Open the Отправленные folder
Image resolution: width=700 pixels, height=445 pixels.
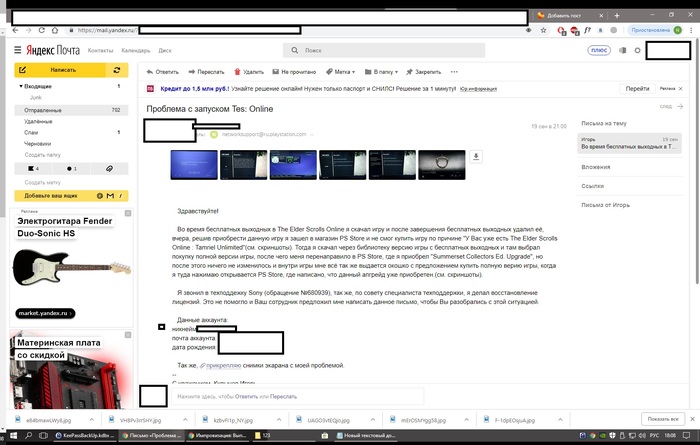pos(71,110)
